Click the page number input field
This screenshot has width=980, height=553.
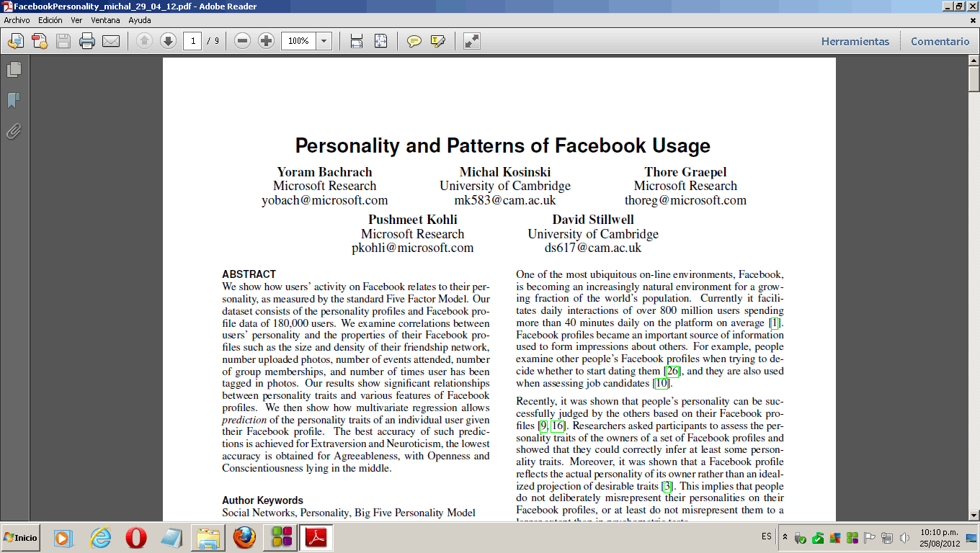[x=192, y=41]
